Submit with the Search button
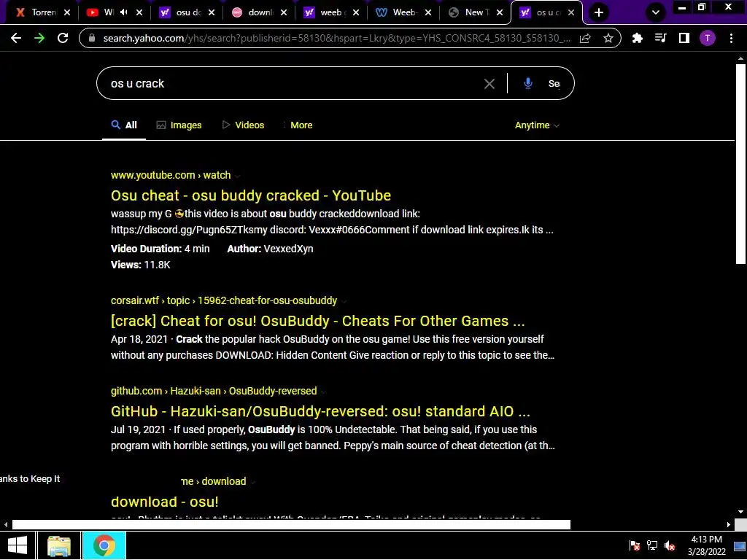747x560 pixels. (554, 83)
